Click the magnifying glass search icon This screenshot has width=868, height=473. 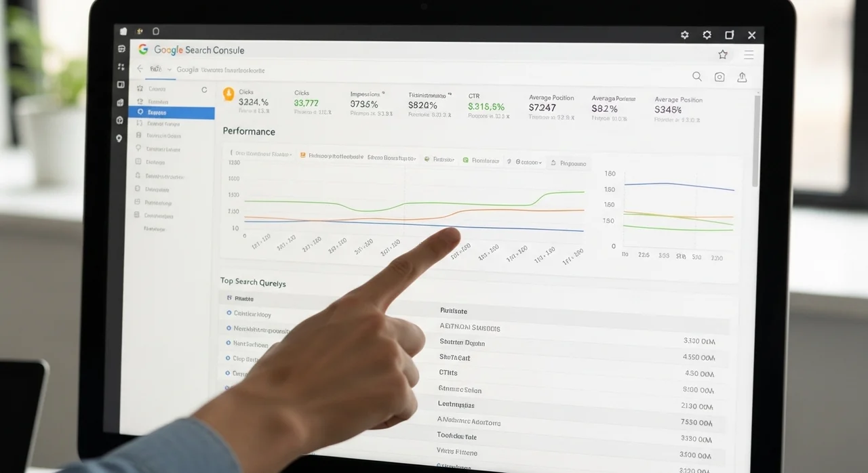(696, 77)
